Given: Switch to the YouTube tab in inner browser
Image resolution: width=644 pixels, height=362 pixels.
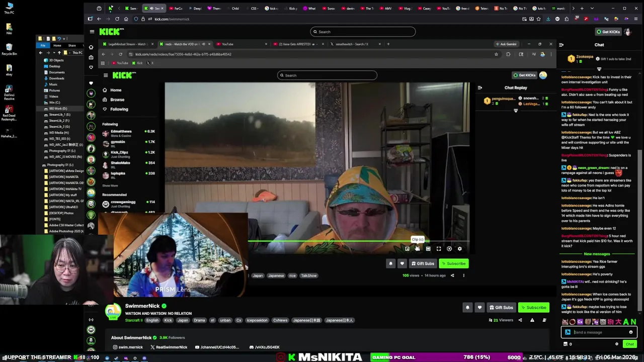Looking at the screenshot, I should 241,44.
